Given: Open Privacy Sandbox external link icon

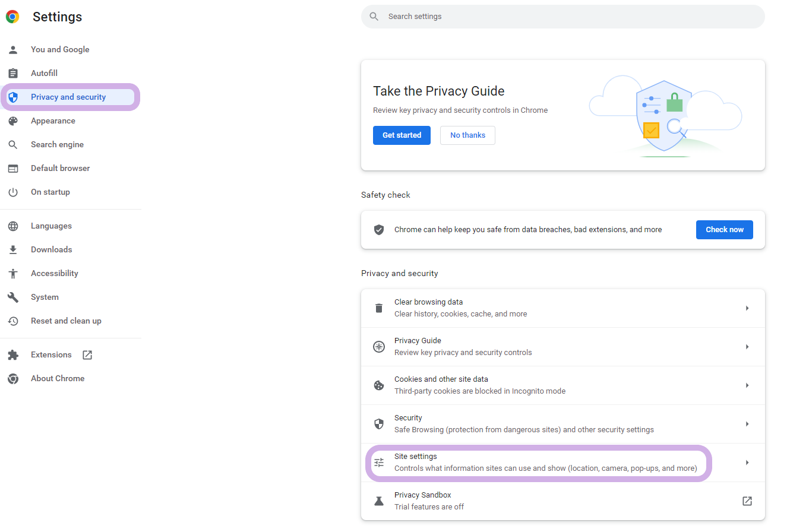Looking at the screenshot, I should point(747,501).
